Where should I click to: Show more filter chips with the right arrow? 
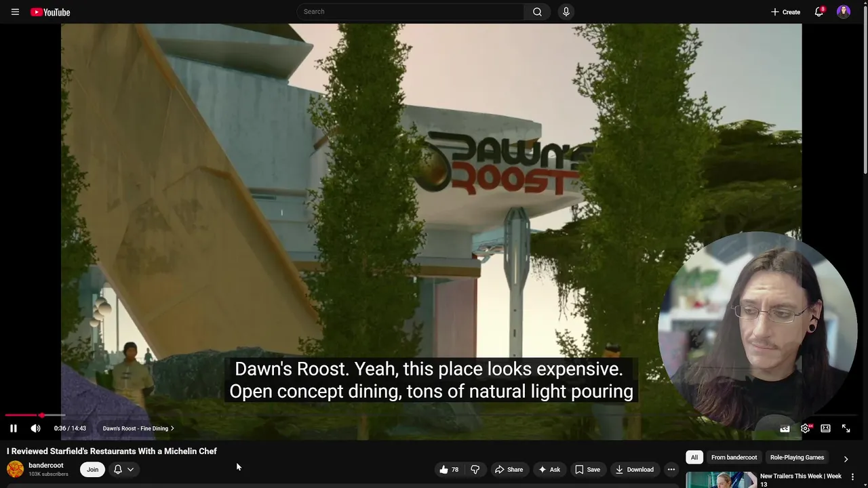(846, 459)
